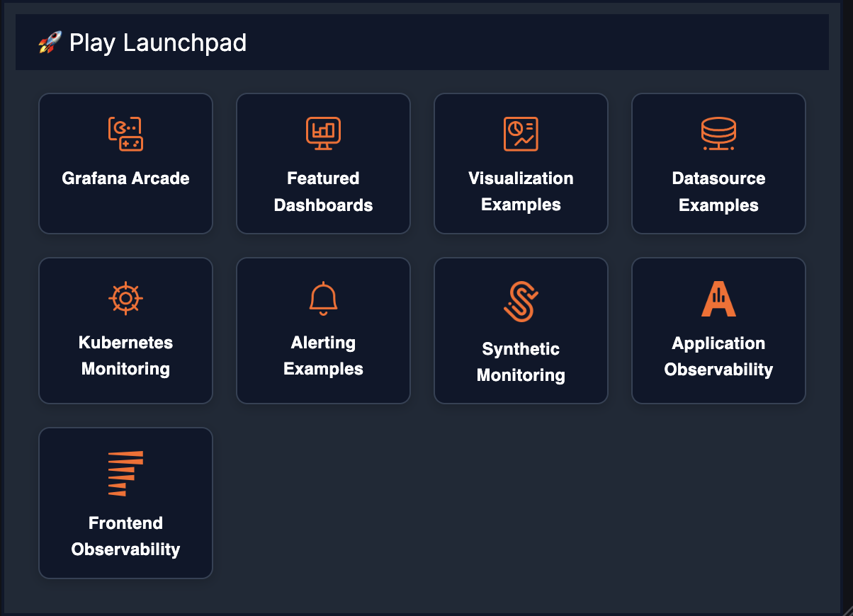Open the Frontend Observability card
The image size is (853, 616).
pyautogui.click(x=125, y=503)
